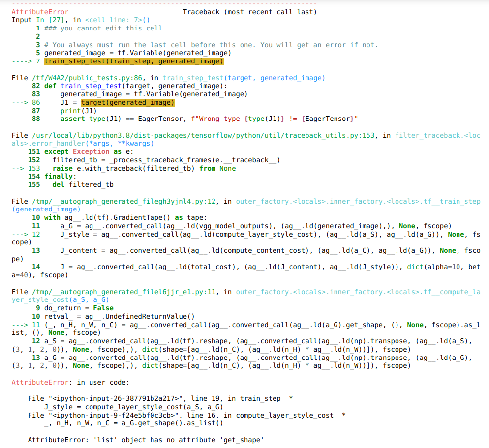
Task: Click 'with ag__.ld(tf).GradientTape() as tape:' line
Action: [x=125, y=218]
